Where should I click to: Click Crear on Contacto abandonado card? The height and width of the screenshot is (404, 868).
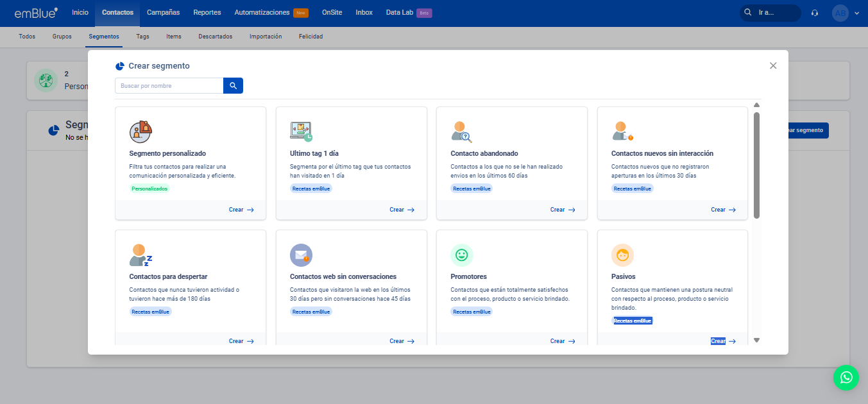coord(563,210)
